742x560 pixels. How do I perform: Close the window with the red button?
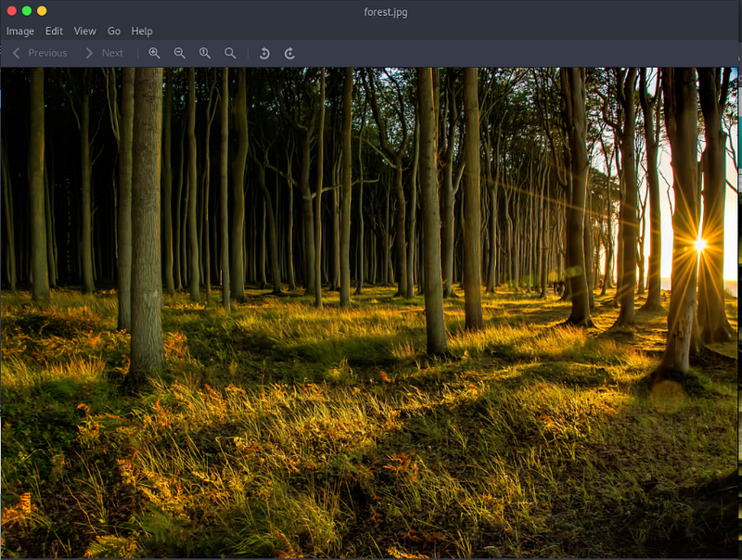tap(11, 11)
